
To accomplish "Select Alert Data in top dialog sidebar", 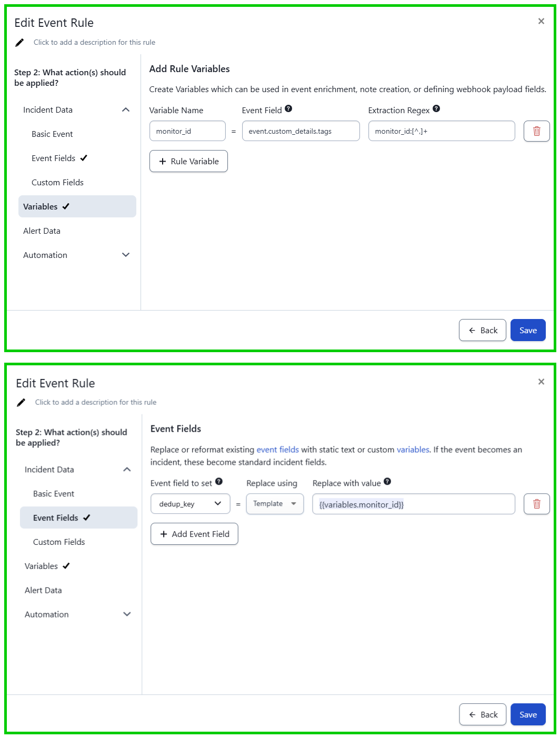I will point(77,231).
